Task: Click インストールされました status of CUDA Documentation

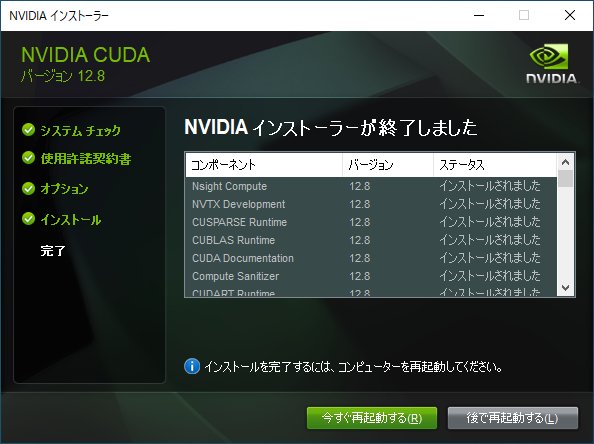Action: point(490,258)
